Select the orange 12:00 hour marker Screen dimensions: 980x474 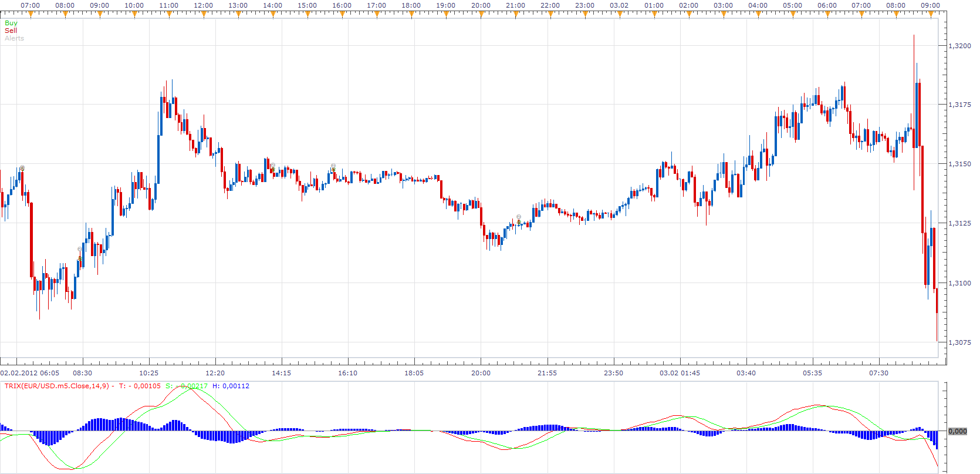click(x=204, y=14)
